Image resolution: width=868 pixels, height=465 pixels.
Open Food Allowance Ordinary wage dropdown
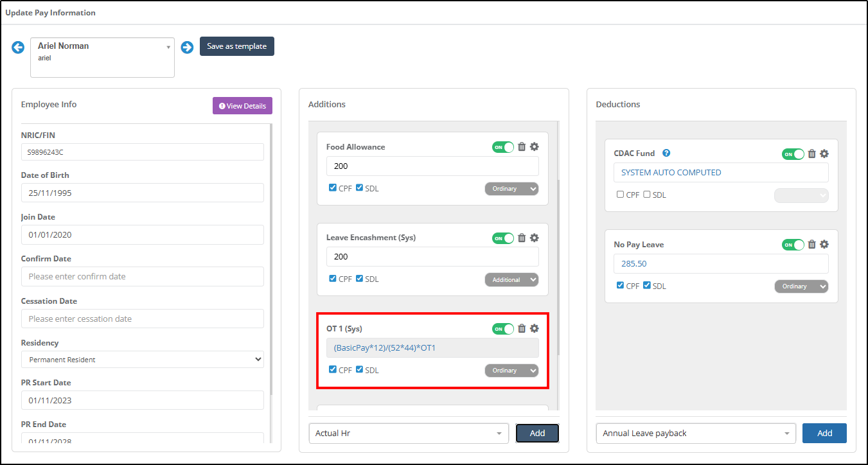pos(511,189)
